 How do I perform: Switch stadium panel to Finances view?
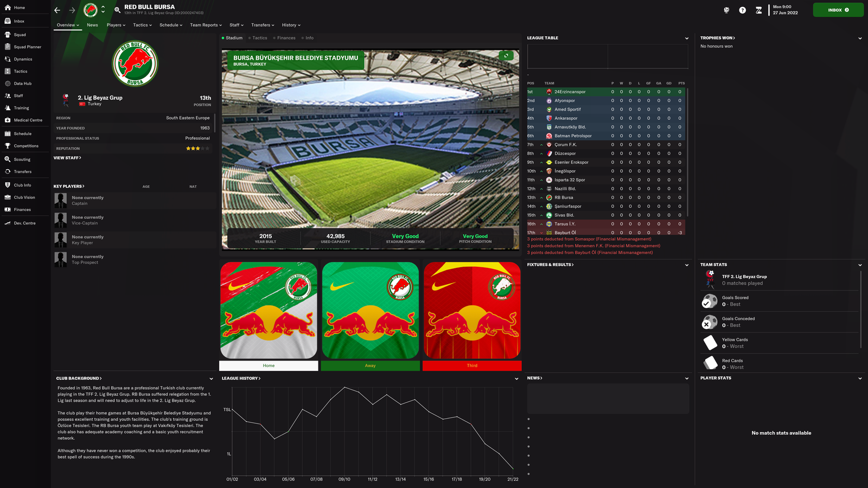[x=284, y=38]
